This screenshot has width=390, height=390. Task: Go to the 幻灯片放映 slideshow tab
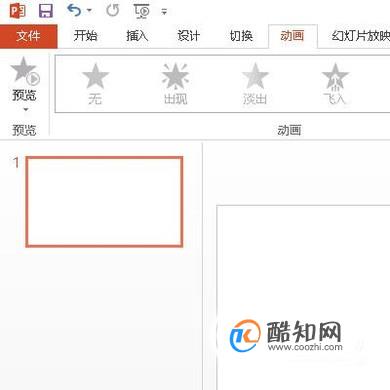click(x=360, y=35)
